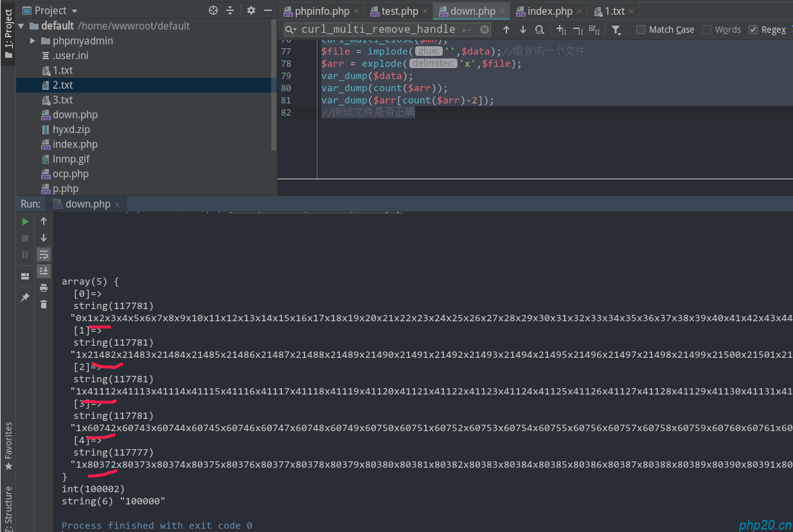
Task: Toggle scroll to end of console
Action: tap(44, 270)
